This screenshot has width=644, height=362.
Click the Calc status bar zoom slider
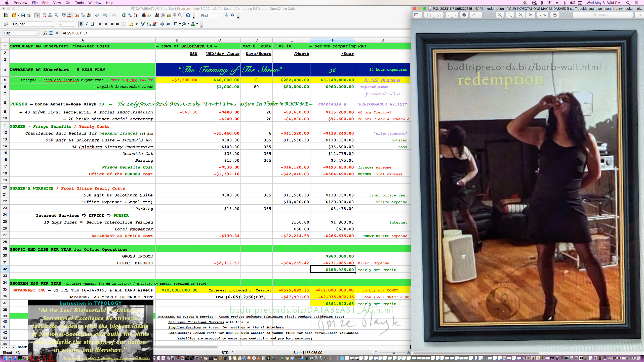[392, 353]
